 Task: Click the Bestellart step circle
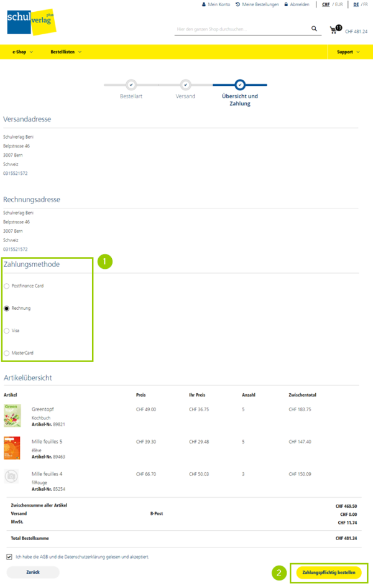(x=131, y=85)
